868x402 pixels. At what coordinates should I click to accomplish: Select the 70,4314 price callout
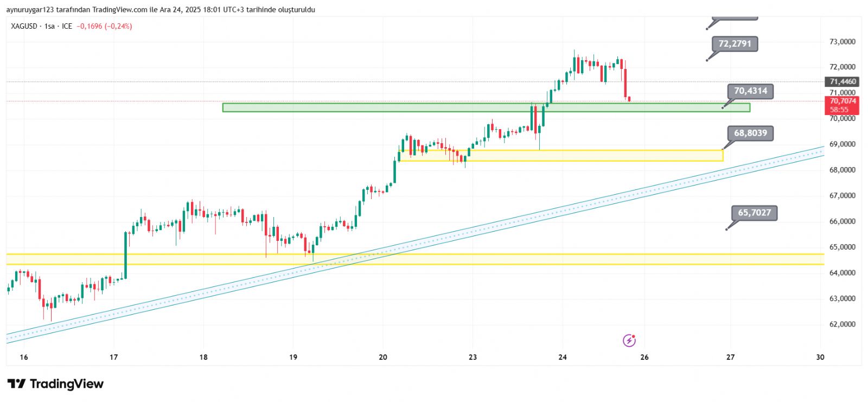point(750,91)
